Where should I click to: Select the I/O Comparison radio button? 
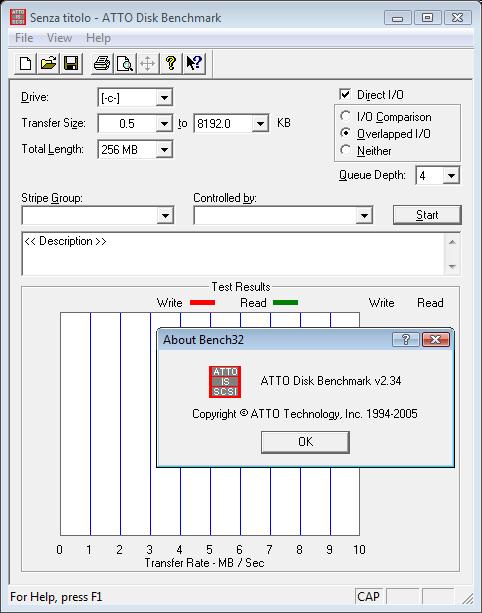point(345,116)
